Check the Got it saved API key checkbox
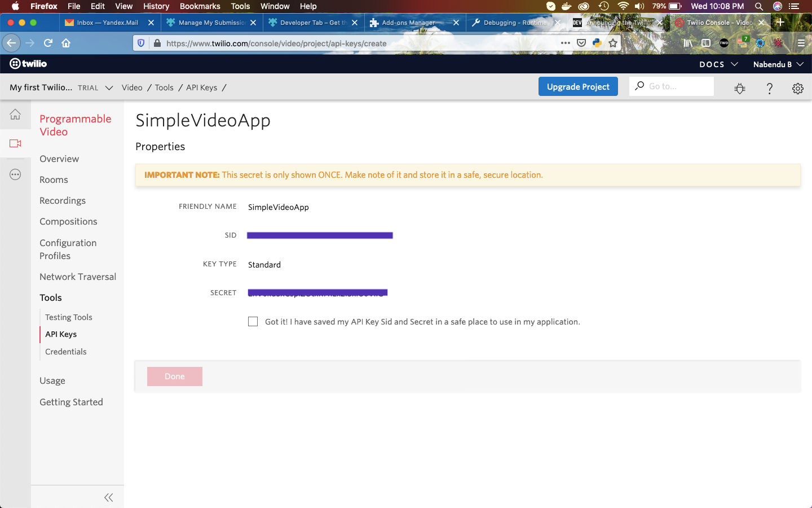The height and width of the screenshot is (508, 812). [253, 322]
